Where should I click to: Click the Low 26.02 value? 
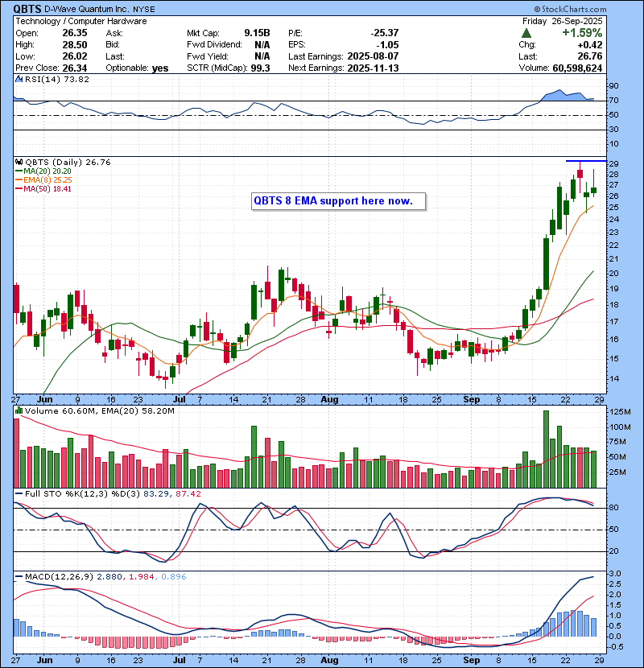pyautogui.click(x=75, y=56)
